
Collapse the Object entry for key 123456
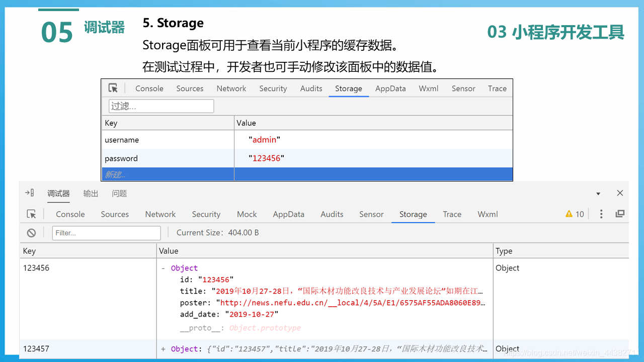click(x=163, y=268)
